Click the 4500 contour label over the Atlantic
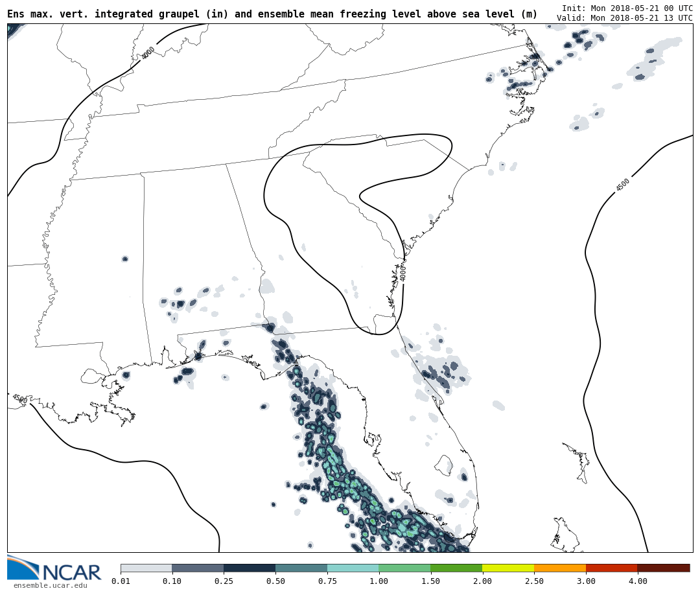Image resolution: width=700 pixels, height=593 pixels. click(622, 185)
